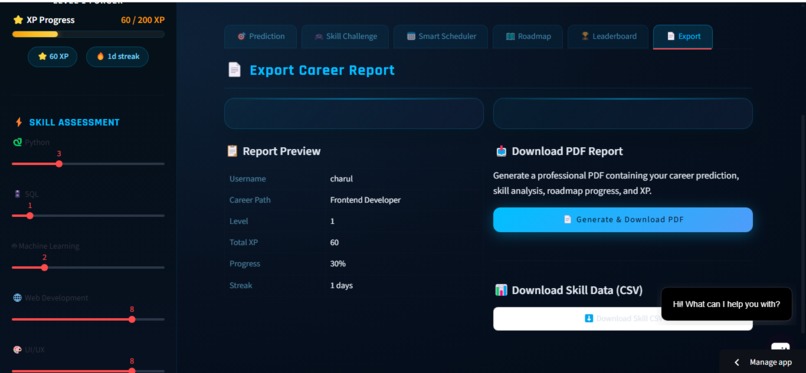This screenshot has width=806, height=373.
Task: Click the Machine Learning slider handle
Action: point(44,268)
